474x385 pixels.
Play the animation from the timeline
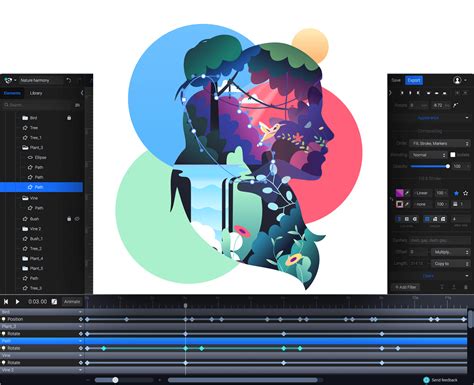pos(17,302)
